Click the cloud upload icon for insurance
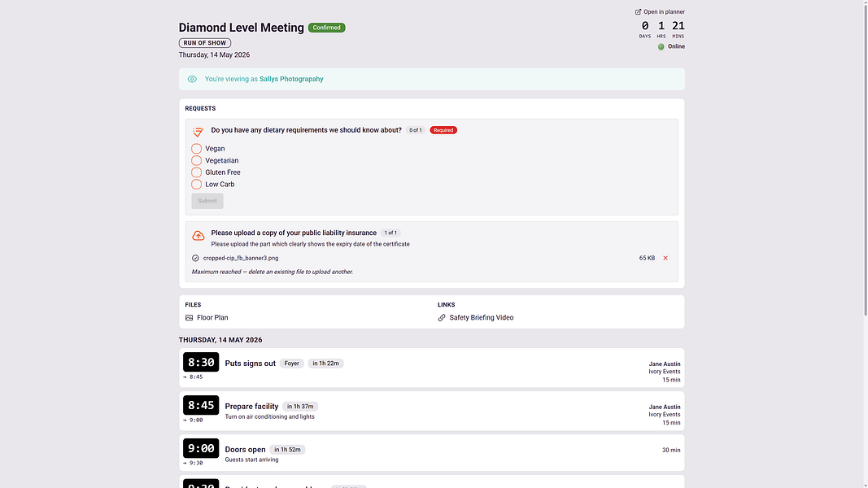Viewport: 868px width, 488px height. pos(198,236)
